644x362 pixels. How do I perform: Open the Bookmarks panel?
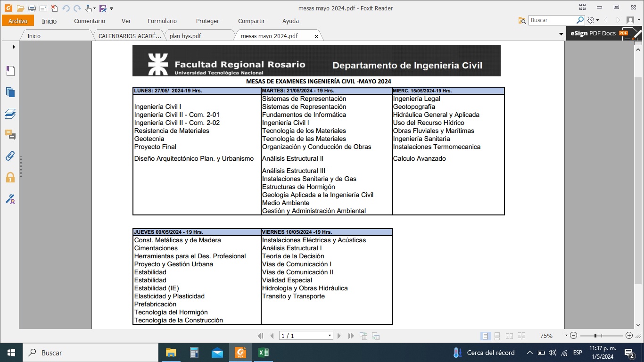(10, 71)
